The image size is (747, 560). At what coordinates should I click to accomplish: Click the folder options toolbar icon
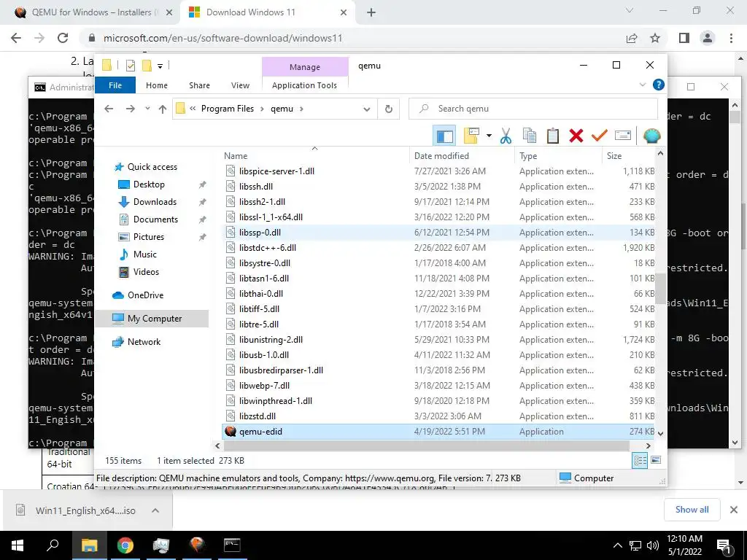click(471, 136)
